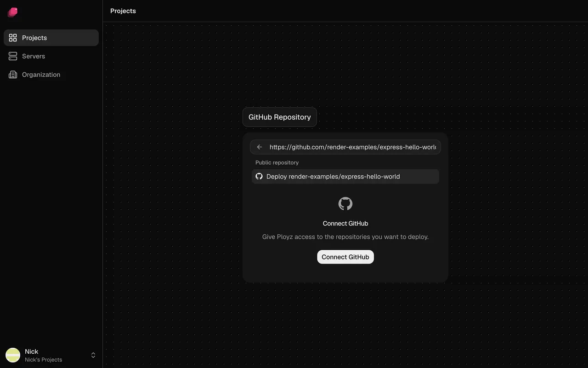Image resolution: width=588 pixels, height=368 pixels.
Task: Open the Servers sidebar item
Action: tap(51, 56)
